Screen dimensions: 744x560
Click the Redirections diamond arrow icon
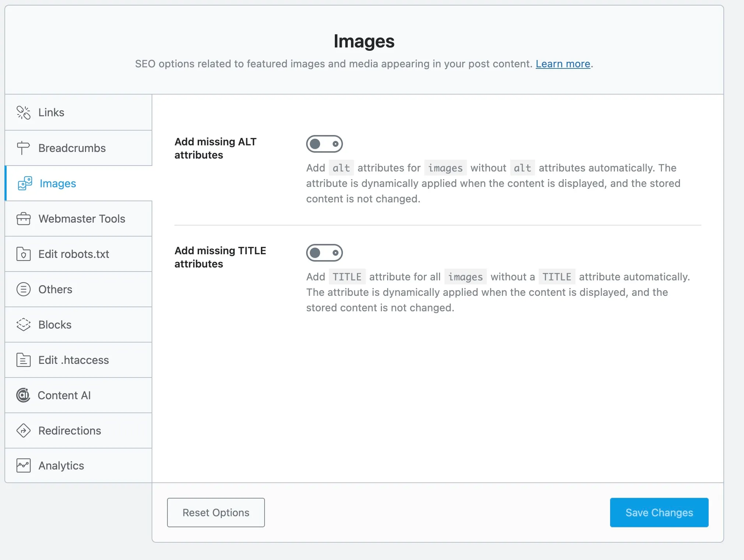[x=24, y=430]
